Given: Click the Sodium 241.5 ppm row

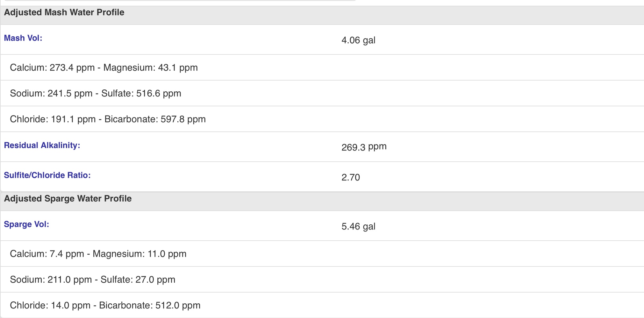Looking at the screenshot, I should (322, 93).
